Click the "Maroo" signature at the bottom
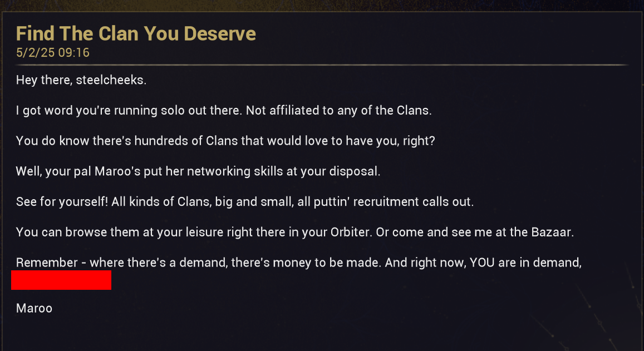This screenshot has width=644, height=351. (x=34, y=308)
